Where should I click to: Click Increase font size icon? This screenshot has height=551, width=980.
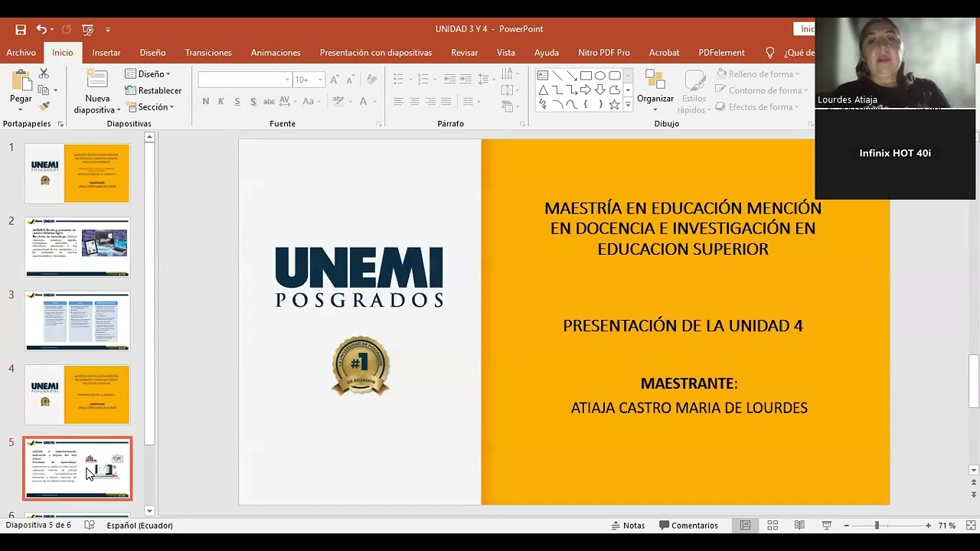click(x=335, y=80)
